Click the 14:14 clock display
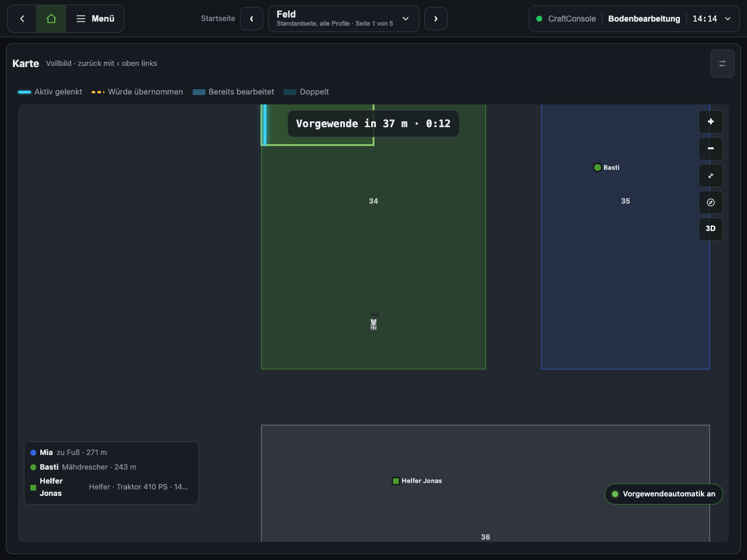Viewport: 747px width, 560px height. pos(705,19)
